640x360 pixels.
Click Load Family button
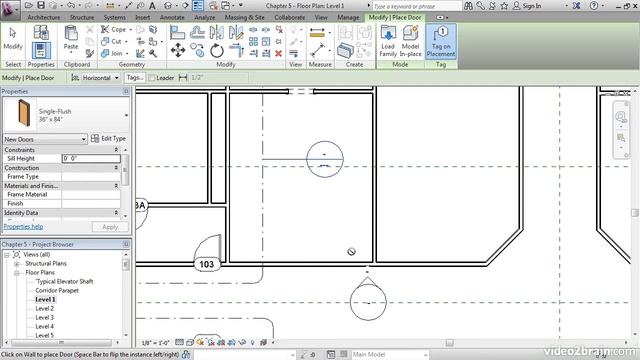388,41
